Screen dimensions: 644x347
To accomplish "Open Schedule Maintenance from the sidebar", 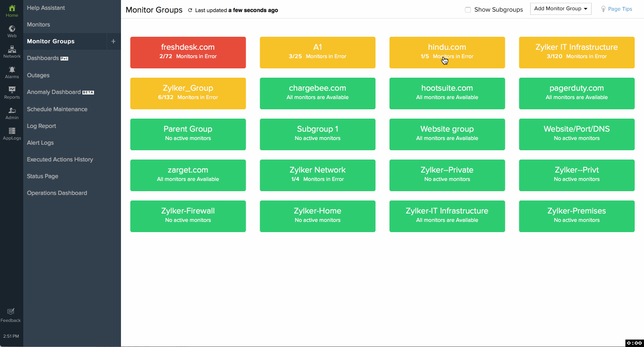I will (x=57, y=109).
